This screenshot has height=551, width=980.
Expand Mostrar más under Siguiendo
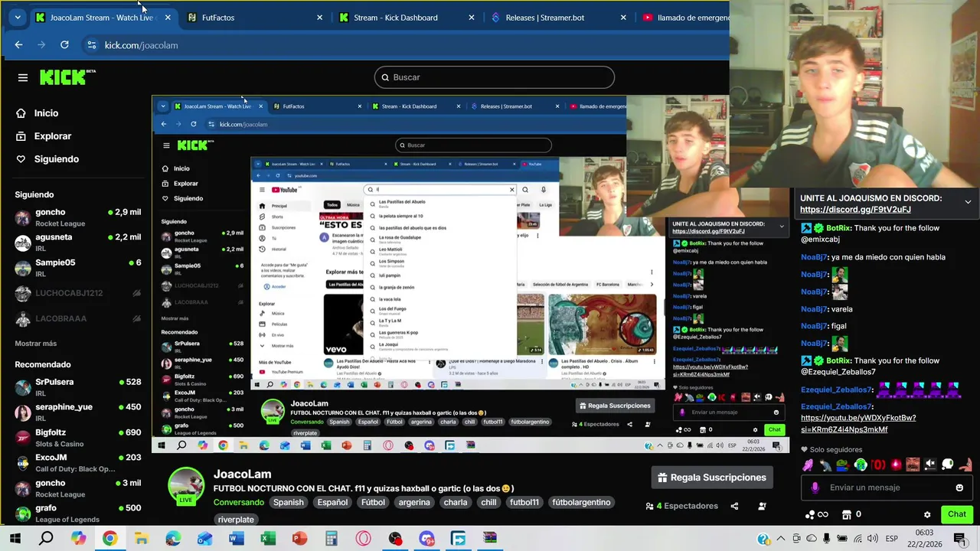click(35, 344)
